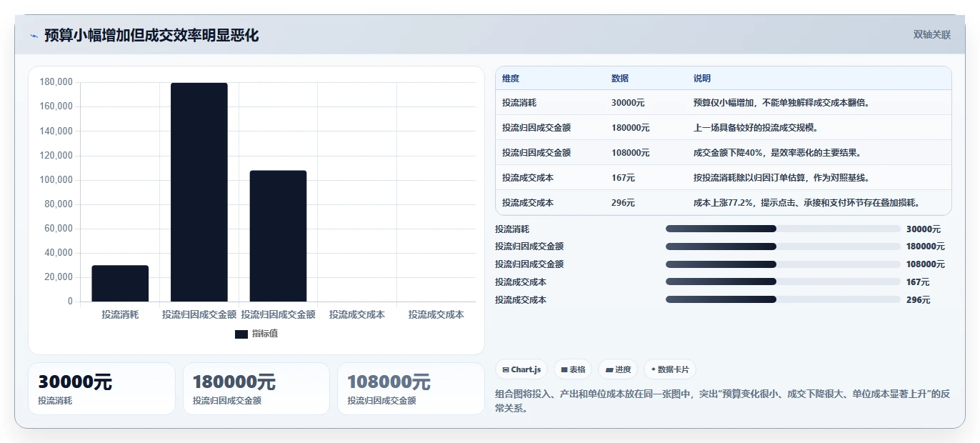Click the 投流消耗 cell in the table's first row

point(519,103)
